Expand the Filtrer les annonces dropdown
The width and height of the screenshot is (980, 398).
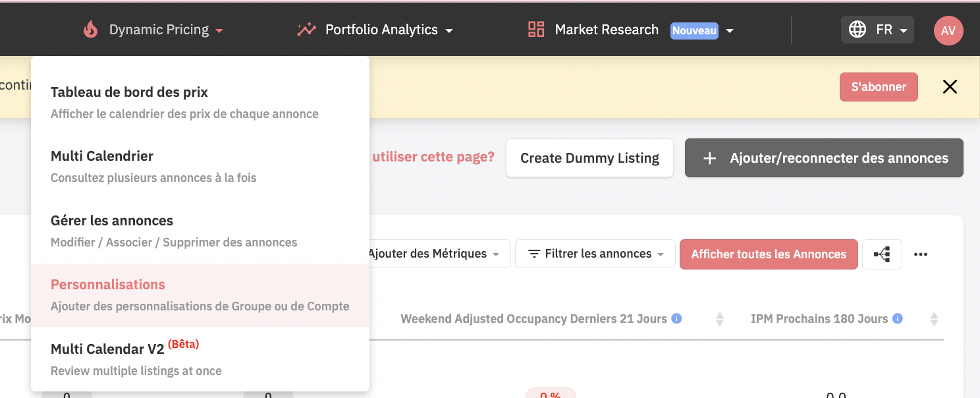pos(595,254)
